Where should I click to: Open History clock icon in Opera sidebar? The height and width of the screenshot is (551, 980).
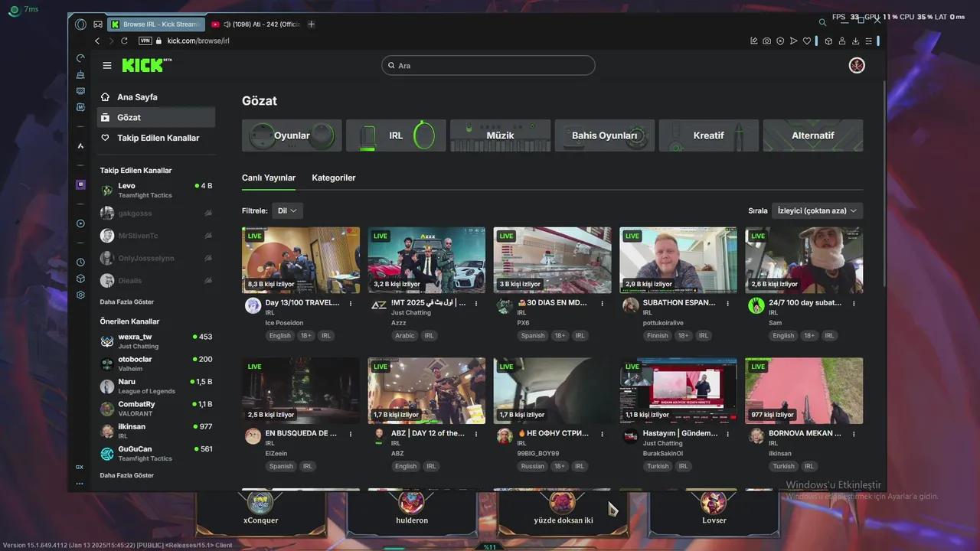coord(80,262)
